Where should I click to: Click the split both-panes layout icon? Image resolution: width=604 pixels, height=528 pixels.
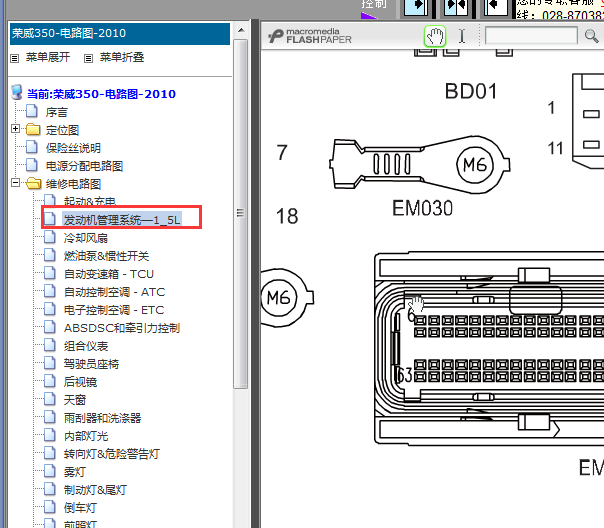pos(456,8)
